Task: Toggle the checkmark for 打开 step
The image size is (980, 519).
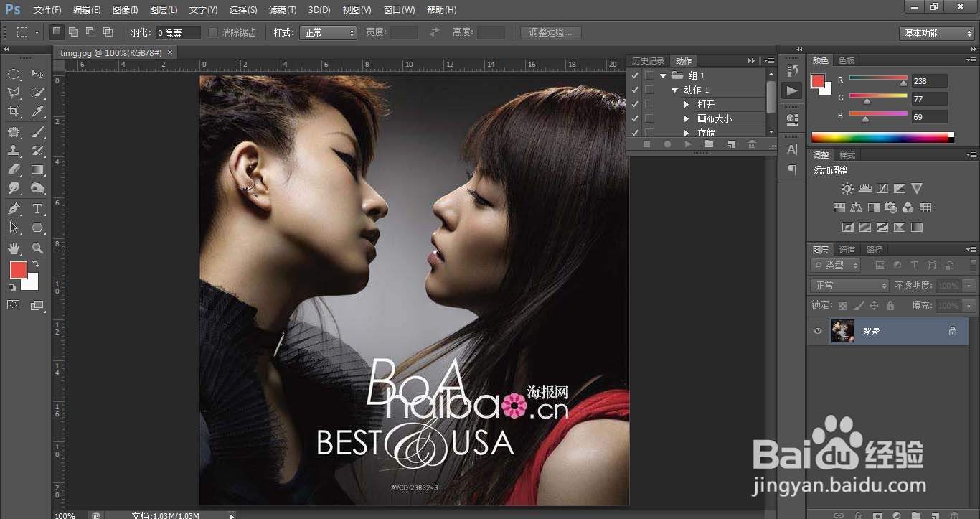Action: [x=635, y=104]
